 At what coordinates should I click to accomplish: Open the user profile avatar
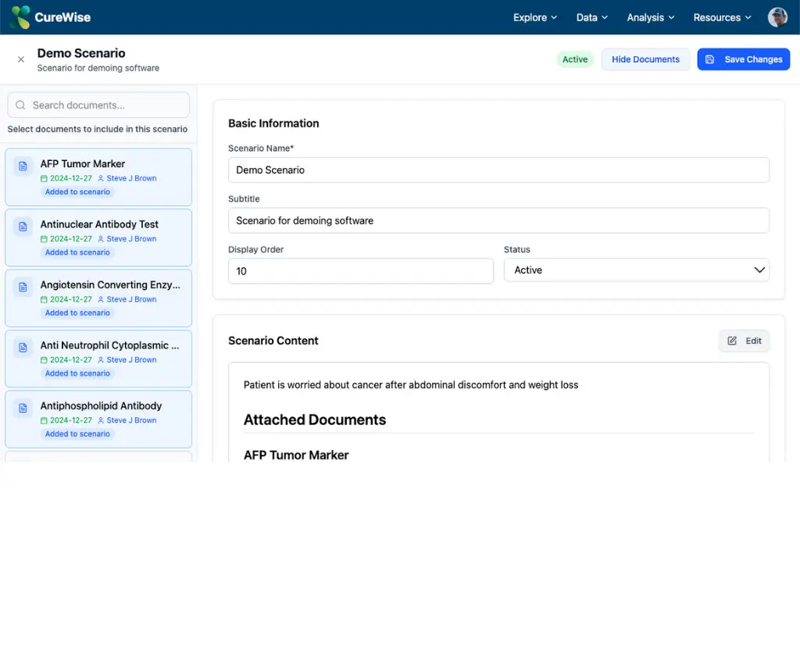point(777,17)
